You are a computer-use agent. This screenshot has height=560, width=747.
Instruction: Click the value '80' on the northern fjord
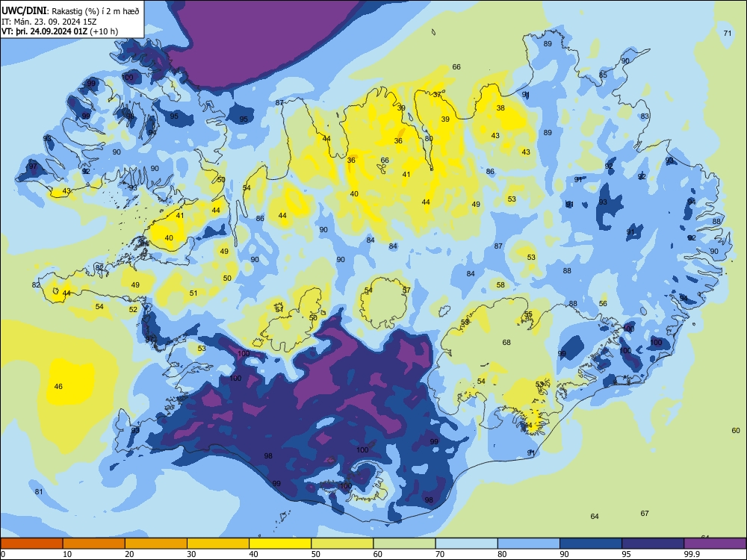(429, 139)
